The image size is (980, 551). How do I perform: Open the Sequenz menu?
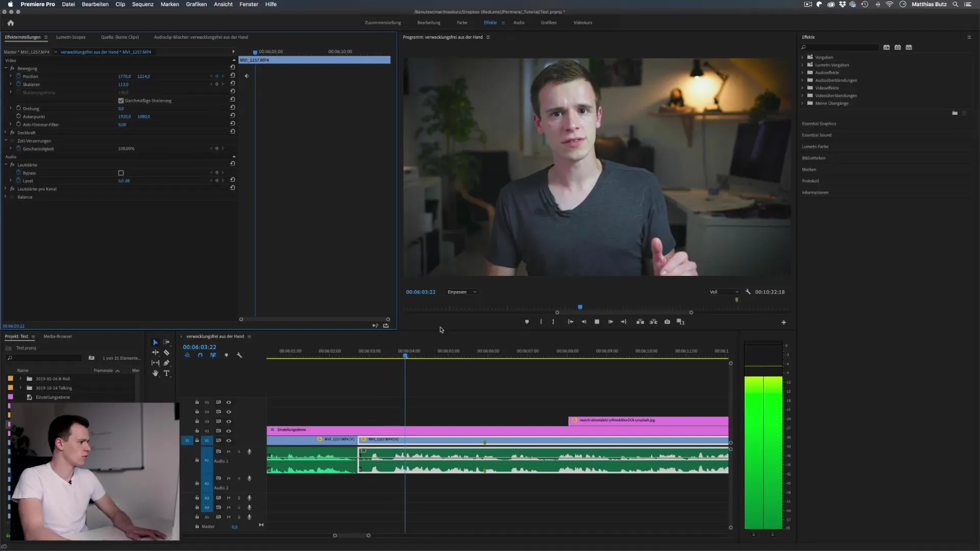point(142,4)
